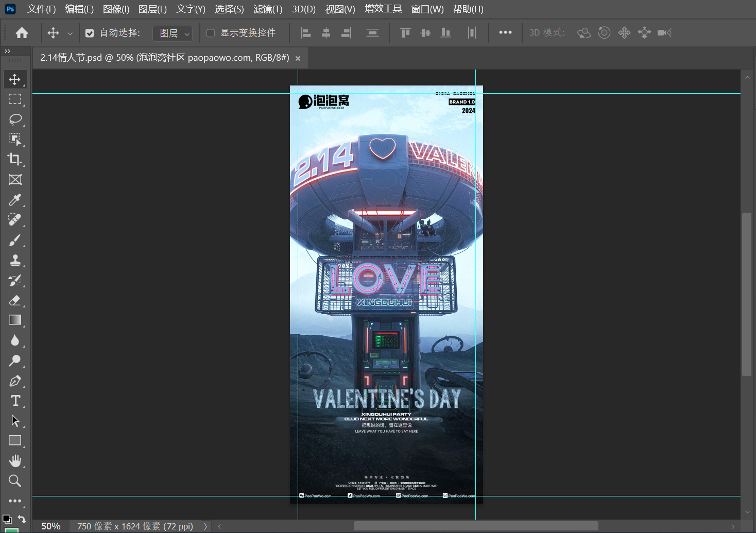Screen dimensions: 756x533
Task: Select the Brush tool
Action: 15,240
